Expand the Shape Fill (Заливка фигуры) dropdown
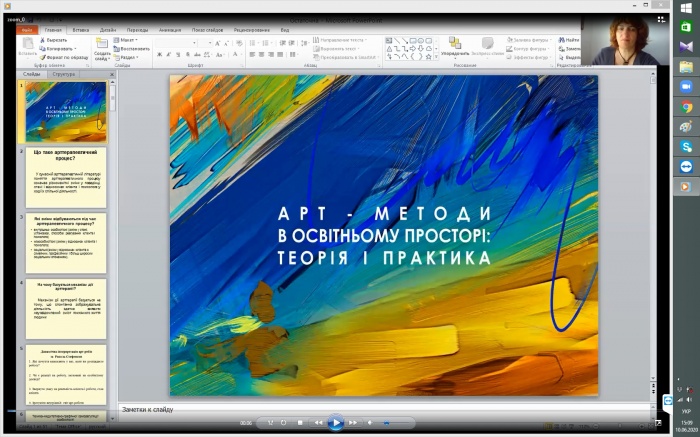 (528, 40)
